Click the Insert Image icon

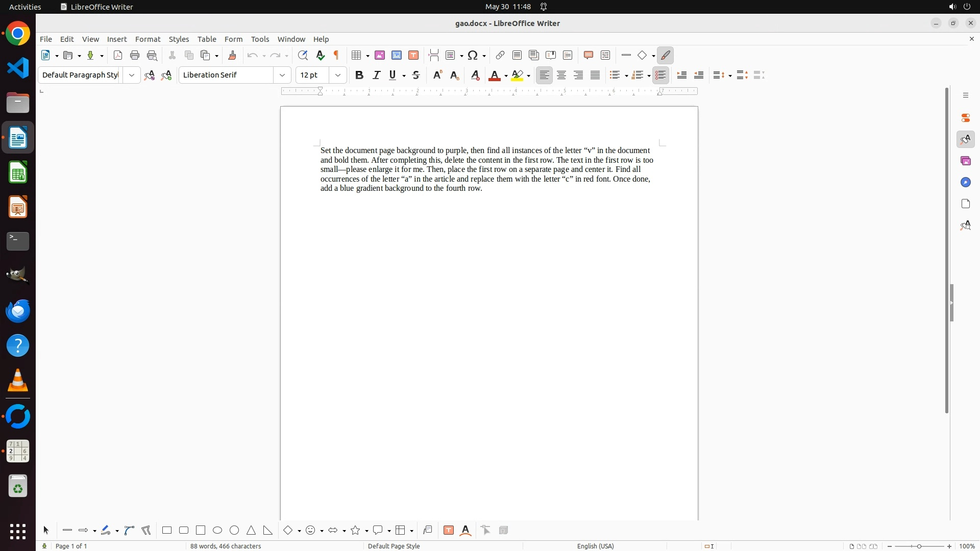point(380,55)
